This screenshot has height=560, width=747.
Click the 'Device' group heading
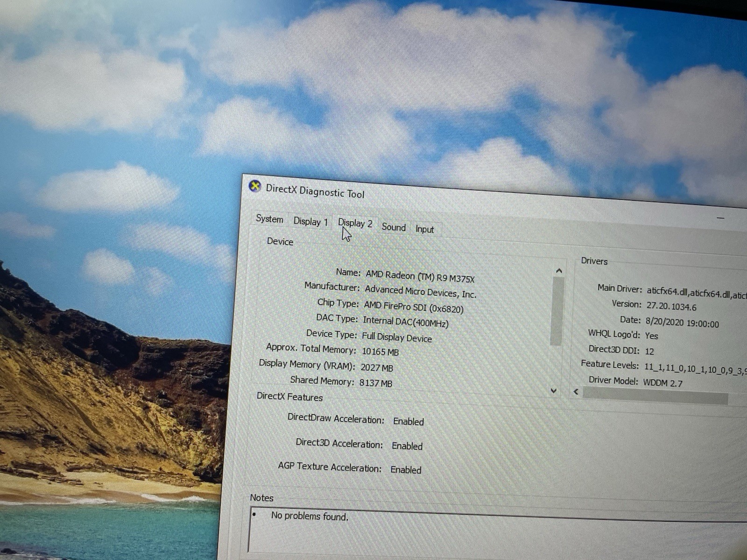(280, 241)
